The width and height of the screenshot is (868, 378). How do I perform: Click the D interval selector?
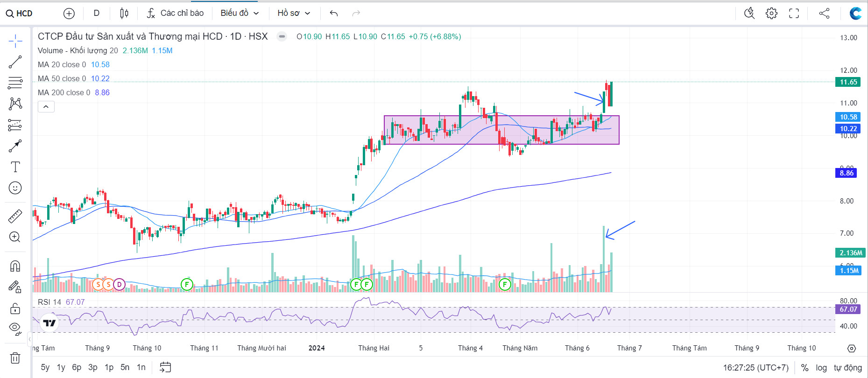pos(97,14)
